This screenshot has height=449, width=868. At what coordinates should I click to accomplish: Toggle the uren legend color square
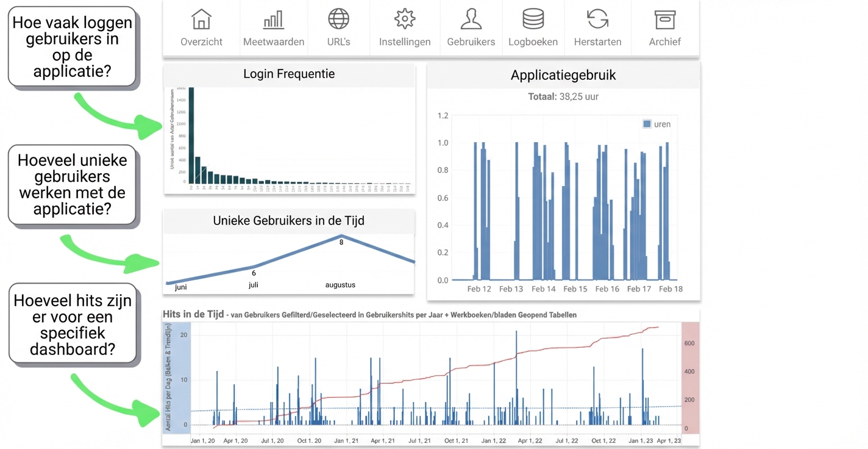tap(647, 124)
